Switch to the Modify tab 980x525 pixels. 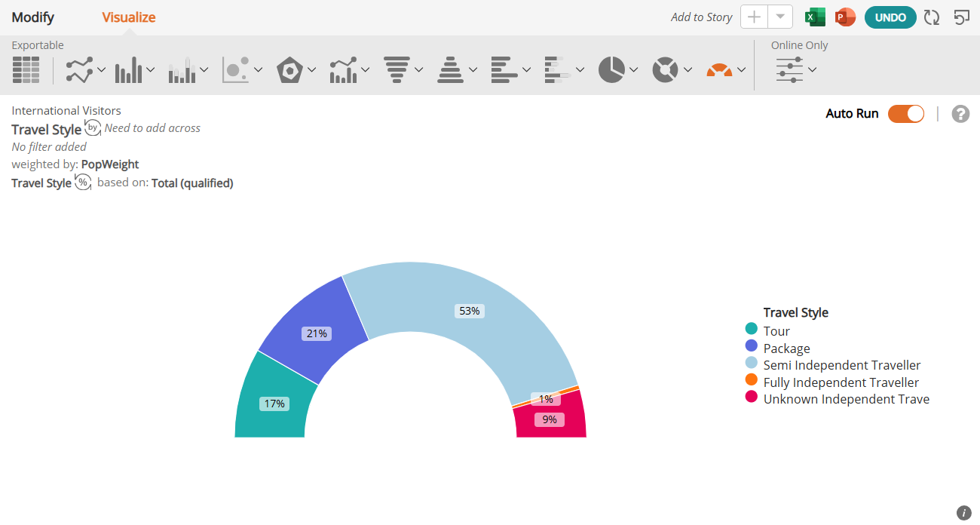tap(33, 17)
